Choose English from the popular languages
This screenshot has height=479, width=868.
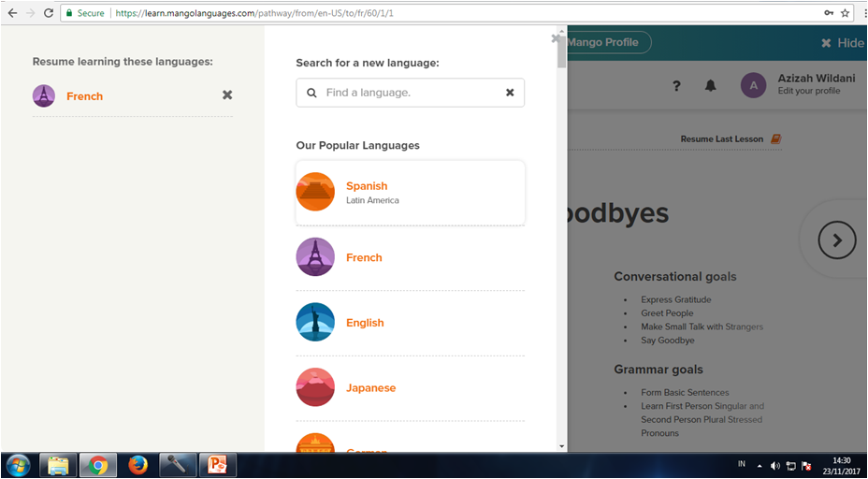[411, 323]
